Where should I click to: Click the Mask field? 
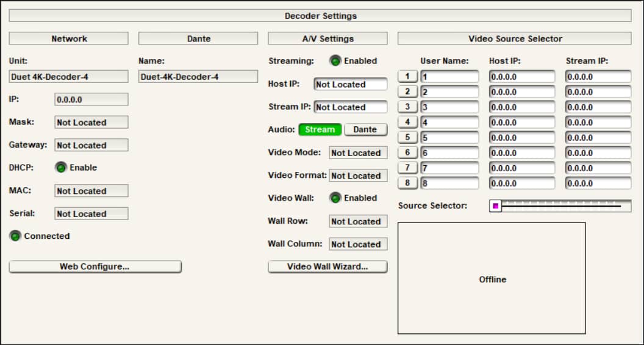click(x=91, y=122)
